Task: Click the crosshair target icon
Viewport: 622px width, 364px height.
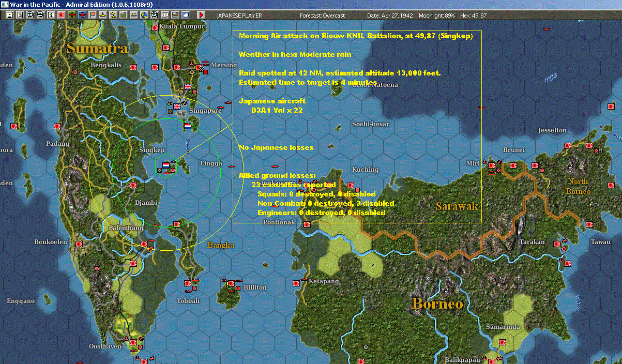Action: (x=155, y=15)
